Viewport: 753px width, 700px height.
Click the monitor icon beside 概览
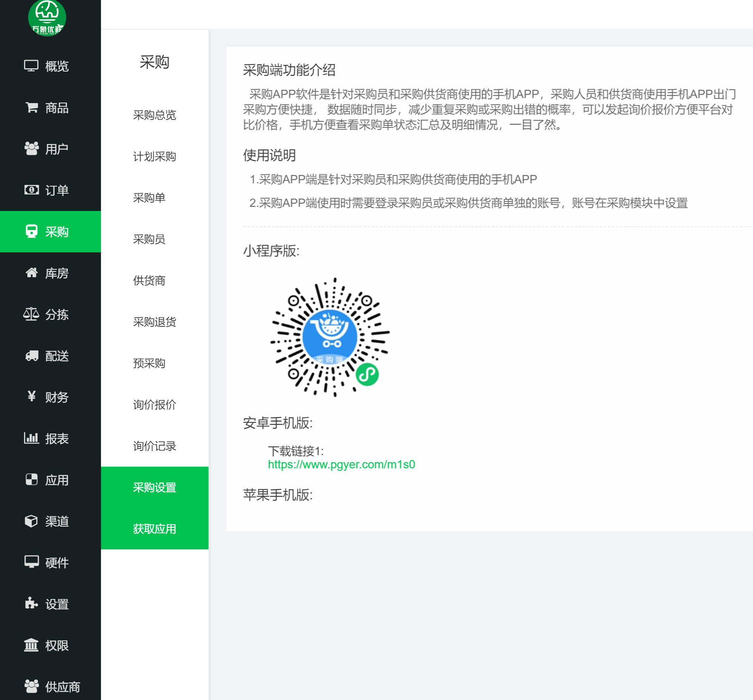coord(31,66)
